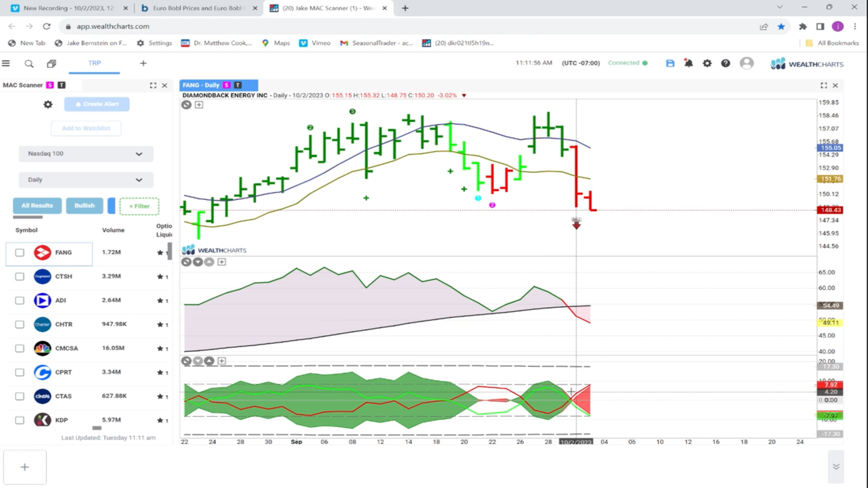Save the workspace with the disk icon
The image size is (868, 488).
pyautogui.click(x=670, y=64)
